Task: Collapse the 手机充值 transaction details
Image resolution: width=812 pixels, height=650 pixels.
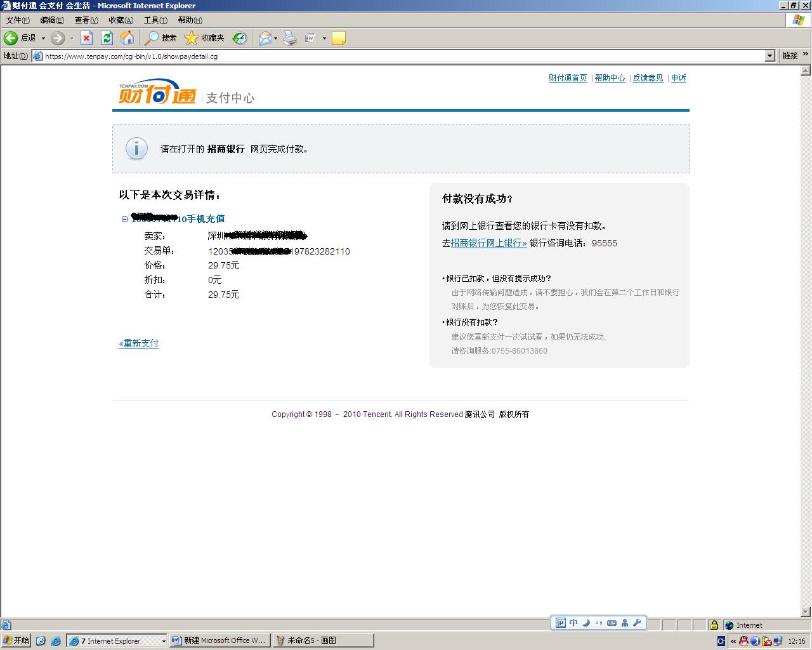Action: coord(124,219)
